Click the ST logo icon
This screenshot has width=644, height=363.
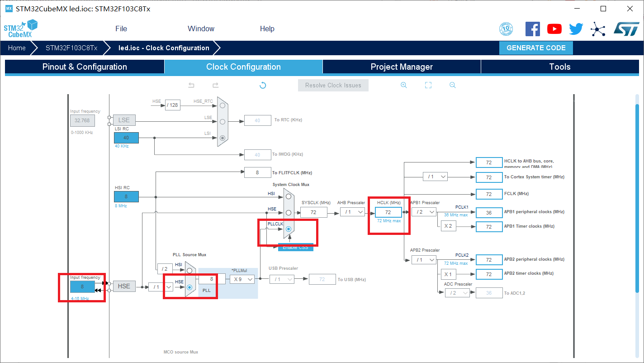pos(626,29)
